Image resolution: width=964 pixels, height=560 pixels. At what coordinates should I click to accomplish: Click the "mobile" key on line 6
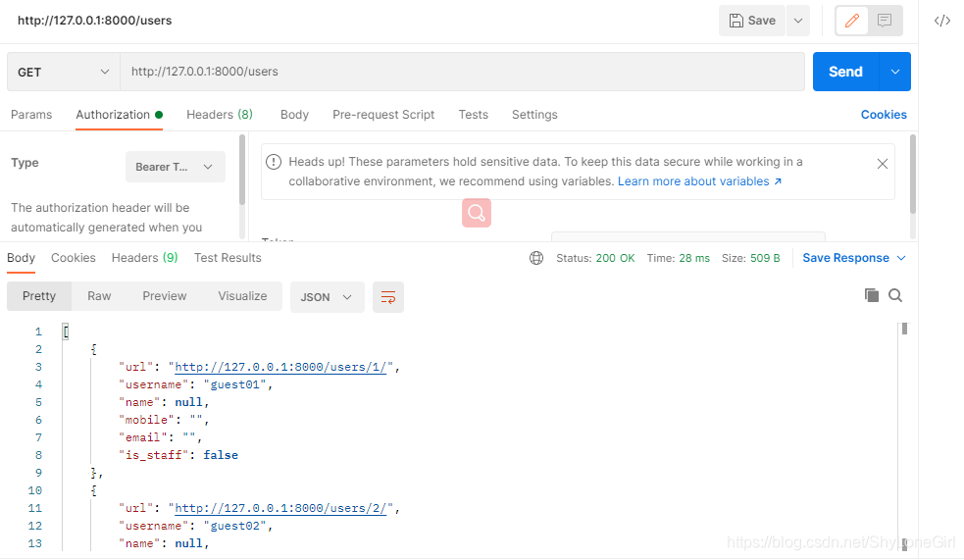146,420
